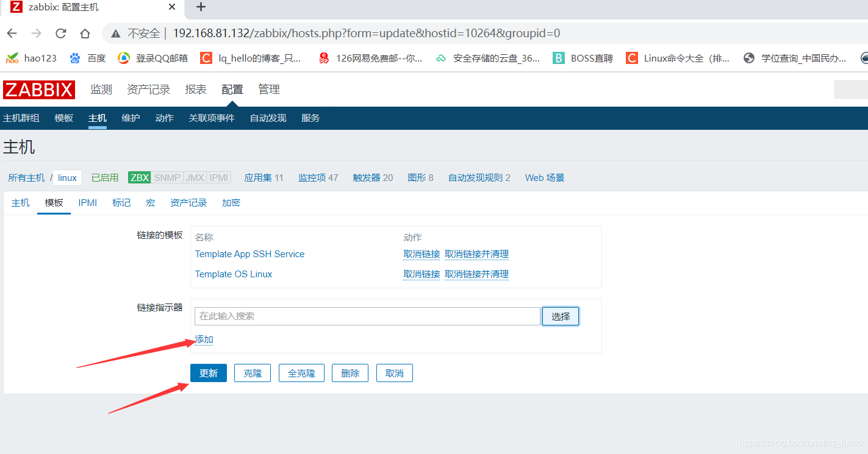This screenshot has width=868, height=454.
Task: Open the 报表 top menu
Action: click(196, 90)
